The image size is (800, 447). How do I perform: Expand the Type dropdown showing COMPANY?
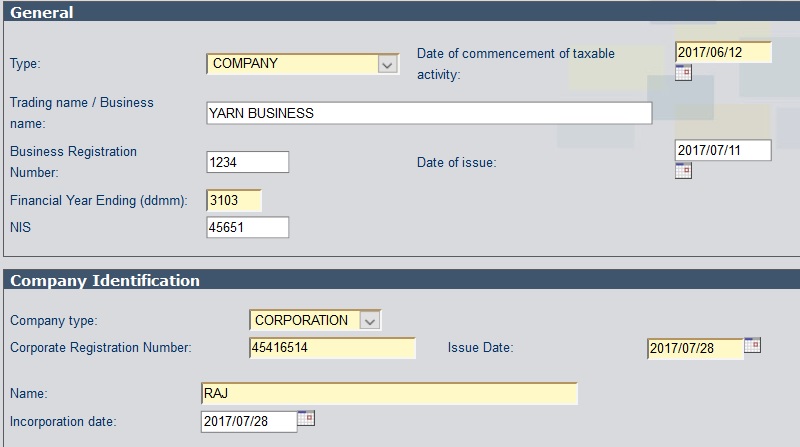pyautogui.click(x=388, y=64)
